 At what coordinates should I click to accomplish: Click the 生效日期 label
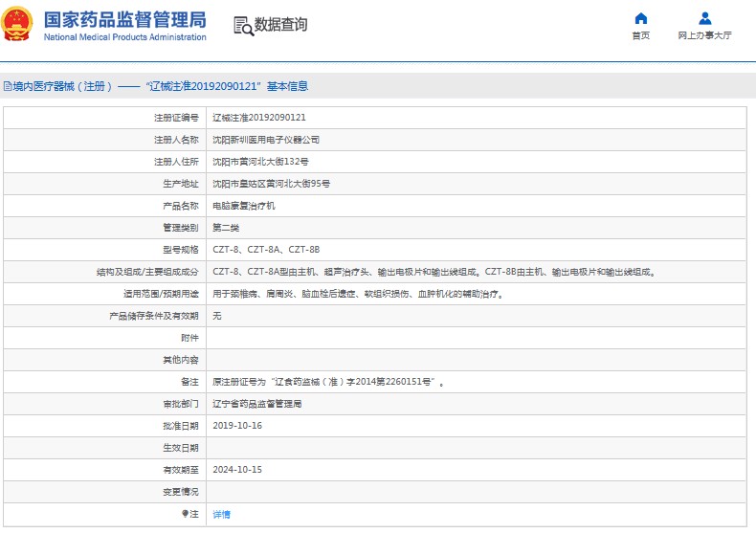coord(181,448)
